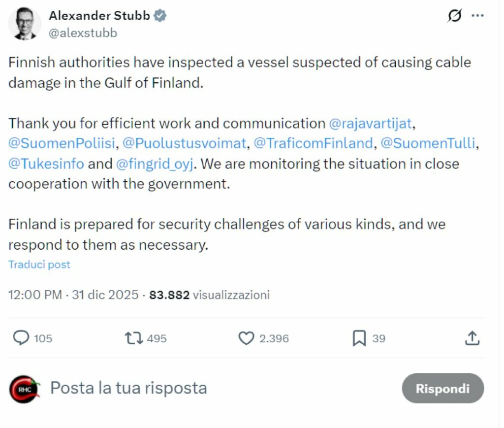Repost this tweet using the retweet icon

133,338
